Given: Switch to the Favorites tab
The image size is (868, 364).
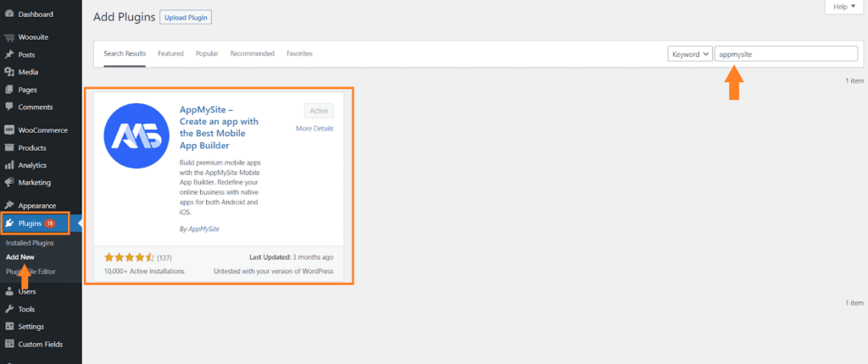Looking at the screenshot, I should [299, 53].
